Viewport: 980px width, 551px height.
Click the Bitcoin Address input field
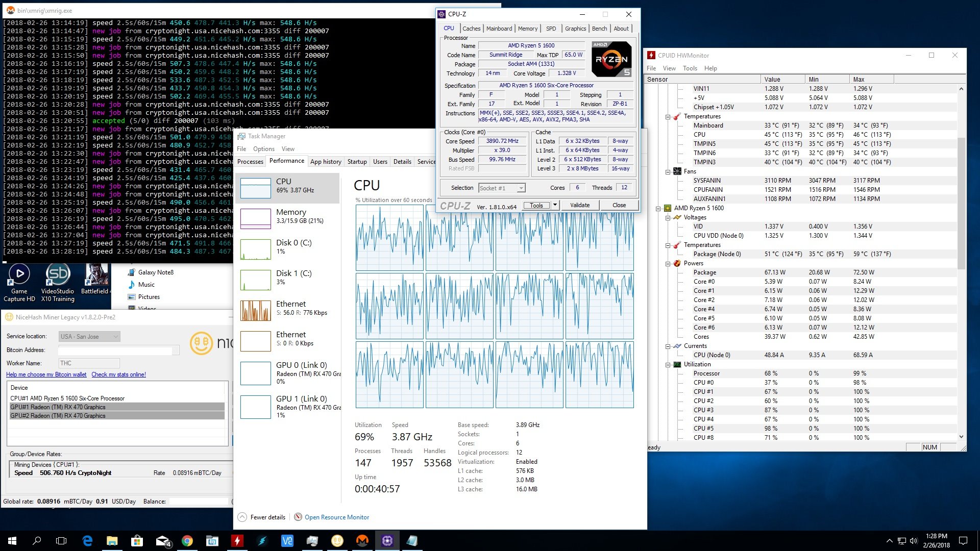click(x=118, y=350)
